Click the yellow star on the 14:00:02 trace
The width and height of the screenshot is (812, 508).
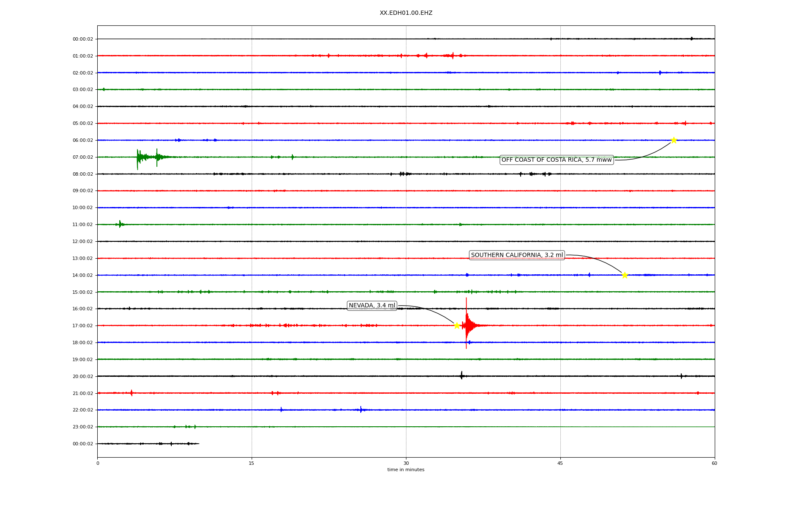click(x=625, y=275)
